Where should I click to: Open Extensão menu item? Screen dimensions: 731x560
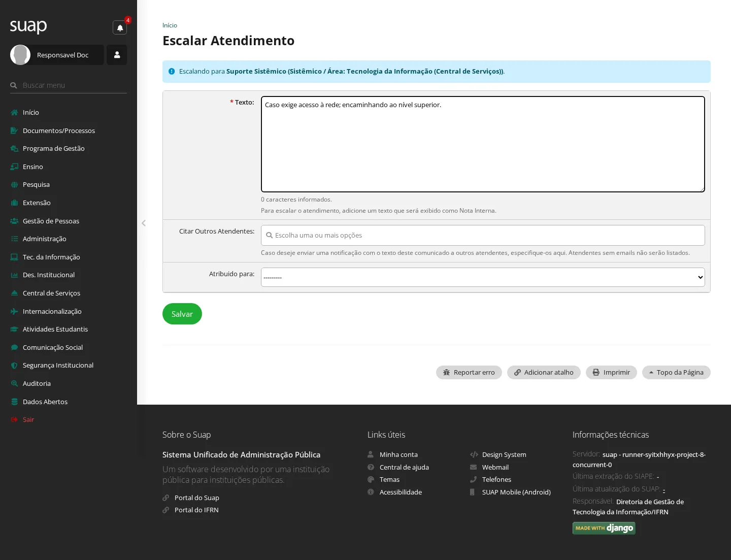(x=37, y=203)
